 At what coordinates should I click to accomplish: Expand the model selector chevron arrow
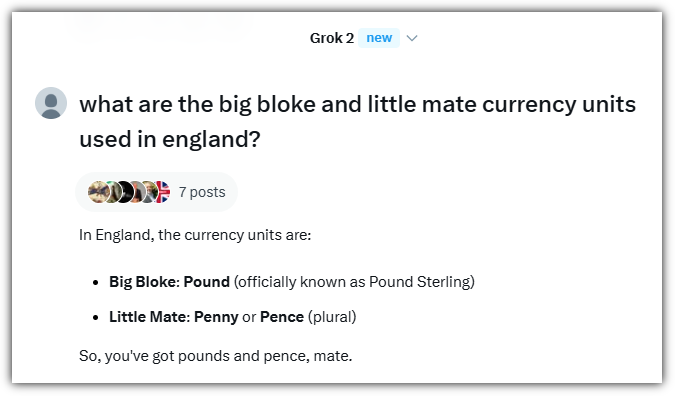click(x=412, y=38)
